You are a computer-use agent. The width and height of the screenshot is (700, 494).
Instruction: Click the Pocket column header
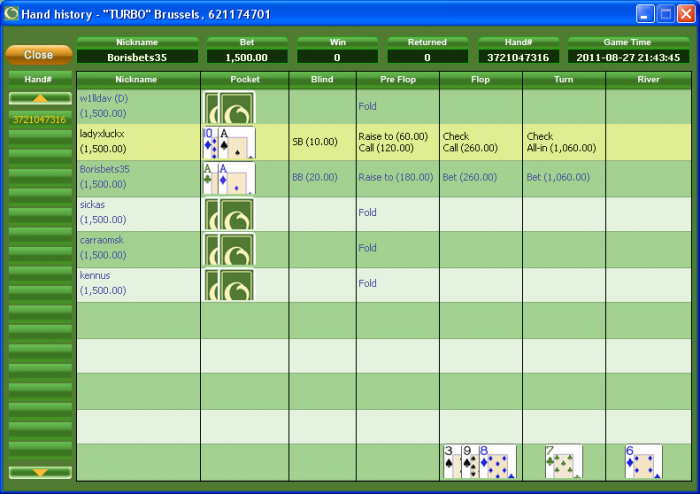tap(245, 79)
